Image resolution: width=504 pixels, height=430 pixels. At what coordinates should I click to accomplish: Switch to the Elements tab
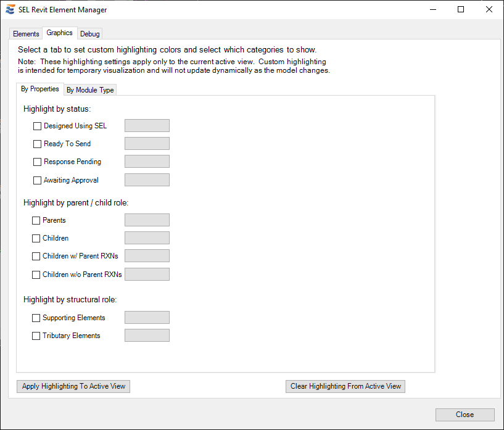pos(26,34)
